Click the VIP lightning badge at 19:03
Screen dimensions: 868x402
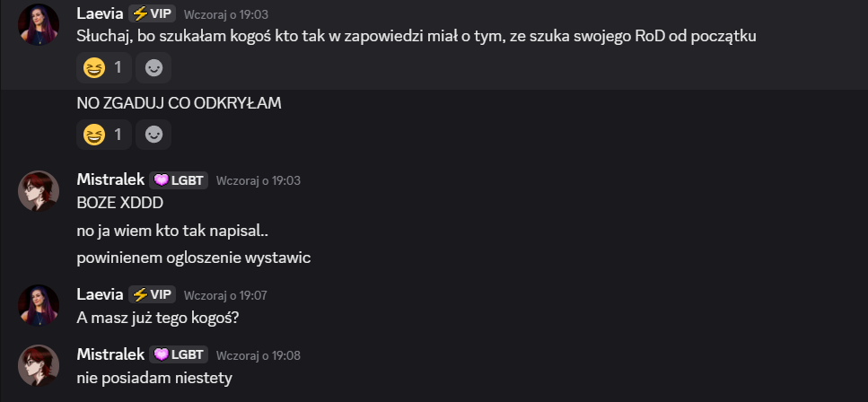click(152, 13)
